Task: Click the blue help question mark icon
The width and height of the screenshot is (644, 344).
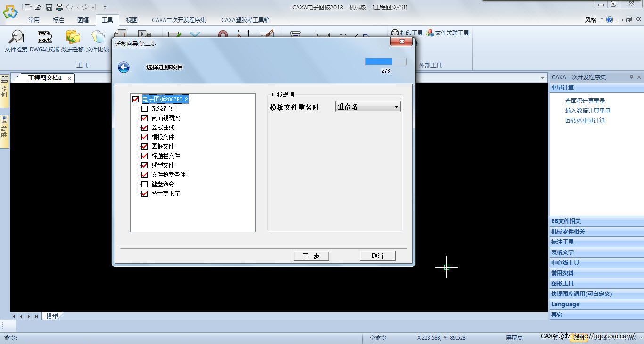Action: 610,20
